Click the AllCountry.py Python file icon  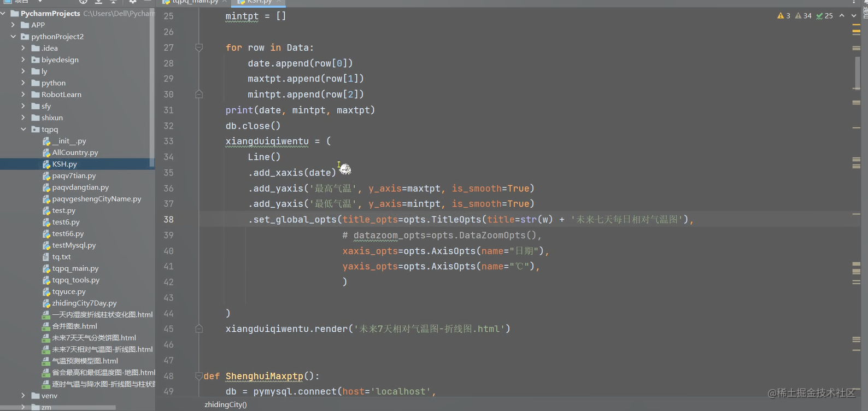coord(46,152)
